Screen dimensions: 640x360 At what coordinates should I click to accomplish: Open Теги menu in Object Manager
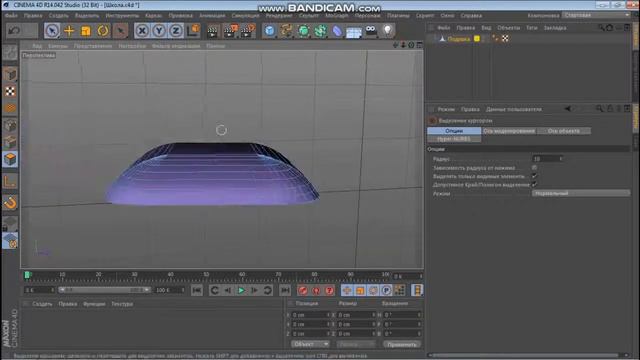[x=531, y=28]
